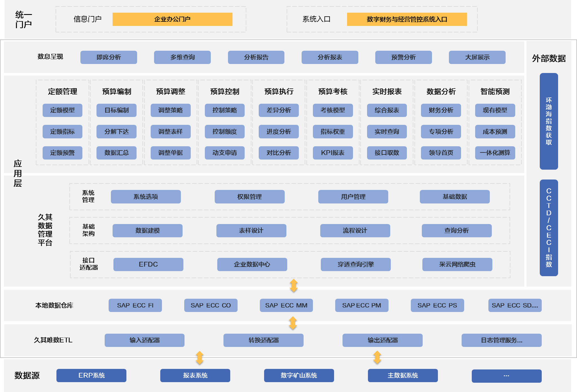577x392 pixels.
Task: Open 数字财务与经营管控系统入口
Action: click(407, 19)
